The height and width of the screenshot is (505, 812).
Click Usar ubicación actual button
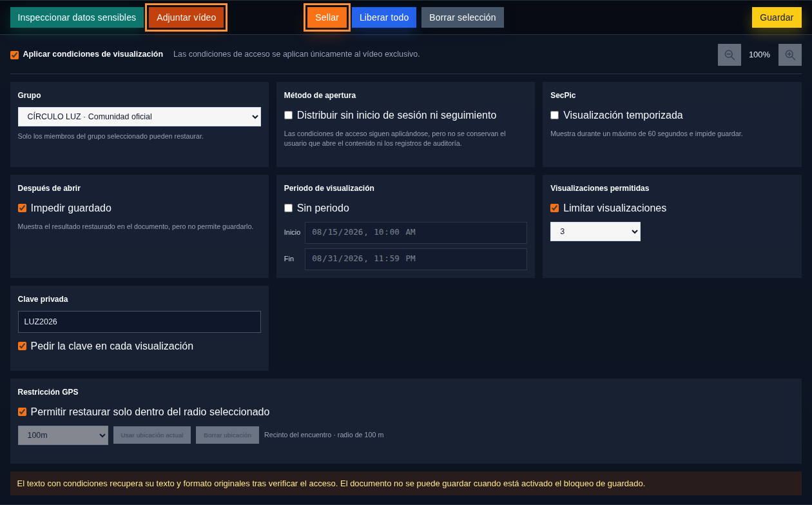[x=152, y=435]
